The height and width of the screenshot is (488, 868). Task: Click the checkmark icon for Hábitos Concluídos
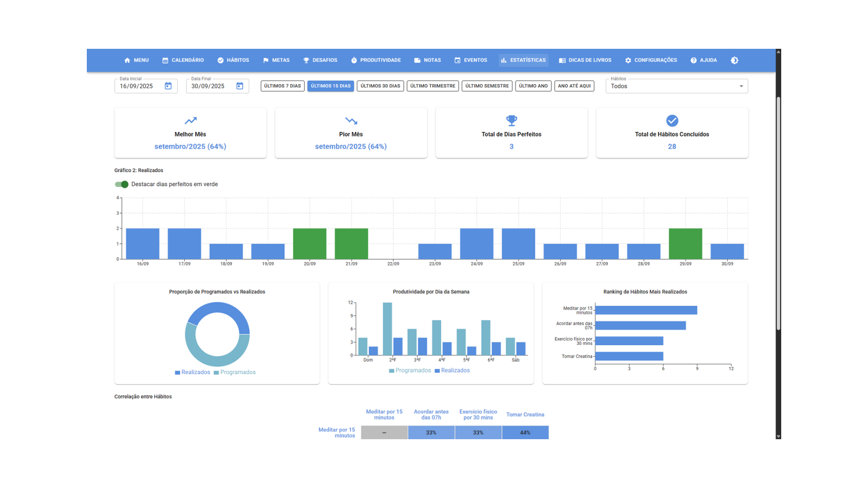point(672,121)
